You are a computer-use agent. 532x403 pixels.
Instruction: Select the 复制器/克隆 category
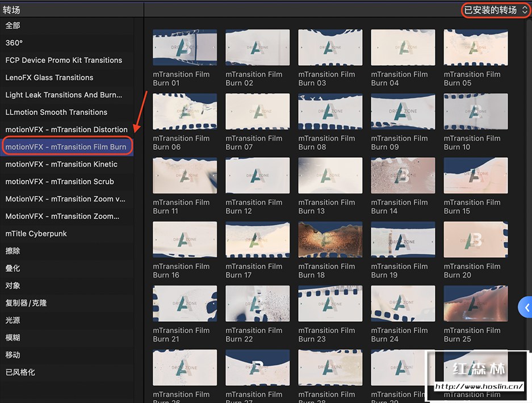67,303
